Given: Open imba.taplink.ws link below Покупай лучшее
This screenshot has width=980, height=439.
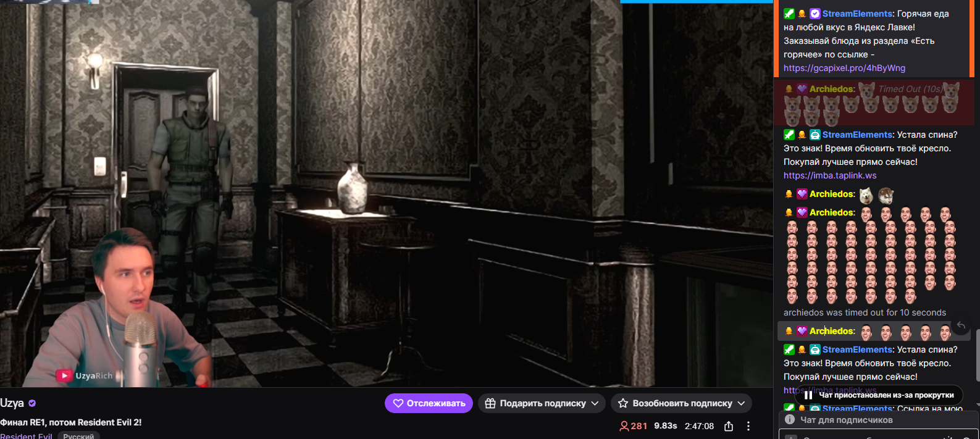Looking at the screenshot, I should tap(830, 175).
